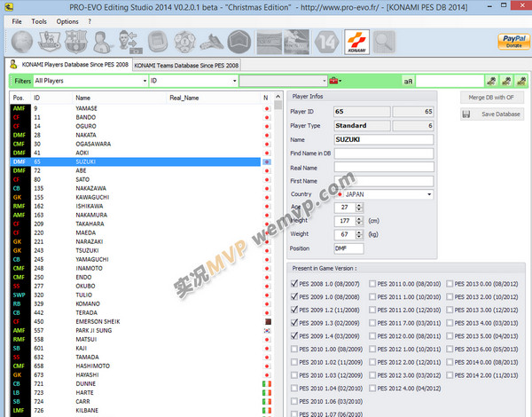The width and height of the screenshot is (532, 417).
Task: Open the stadium toolbar icon
Action: click(x=158, y=42)
